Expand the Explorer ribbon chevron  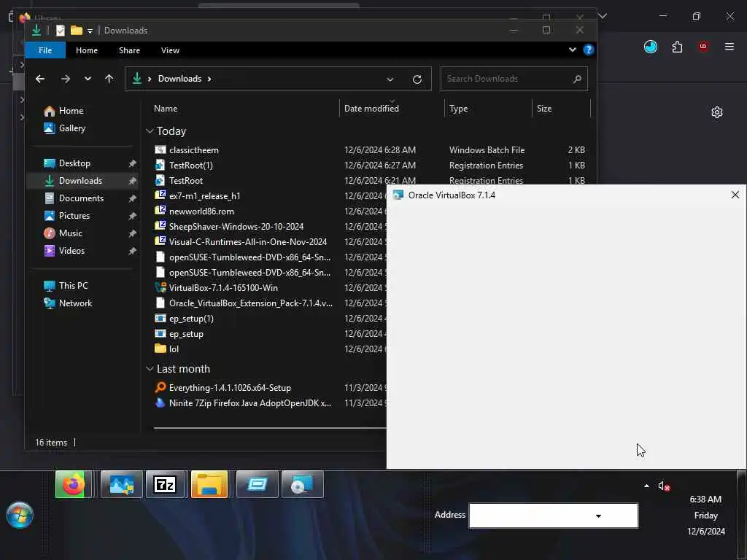573,50
